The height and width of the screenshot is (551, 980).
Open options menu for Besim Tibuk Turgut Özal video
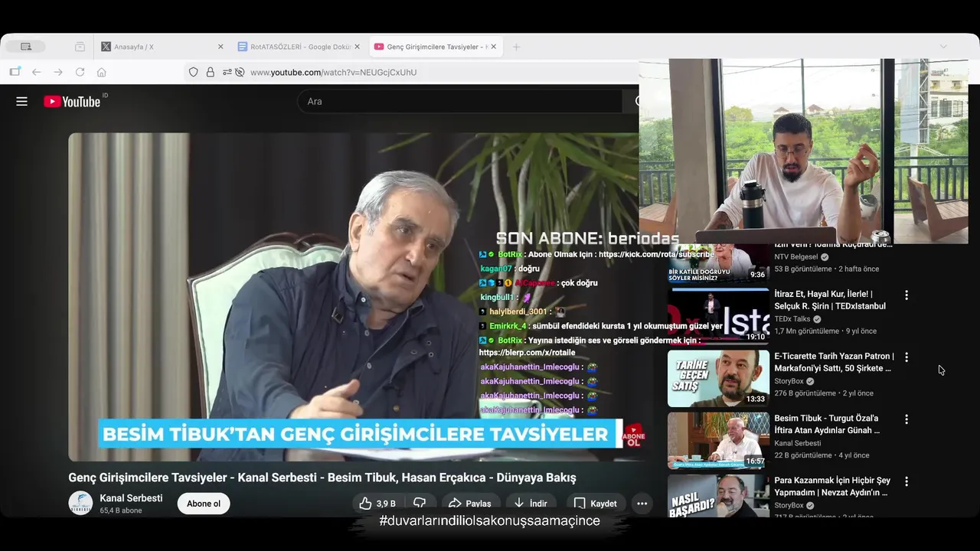click(906, 419)
